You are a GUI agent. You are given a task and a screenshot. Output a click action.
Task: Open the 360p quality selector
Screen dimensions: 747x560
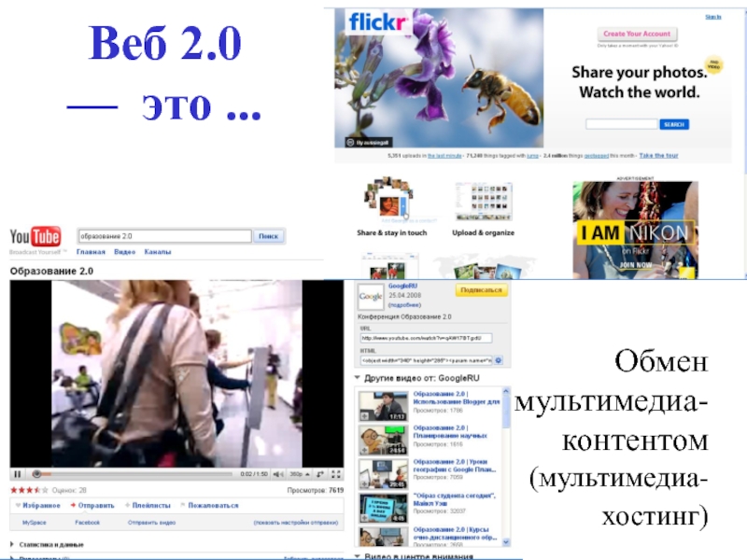coord(300,474)
